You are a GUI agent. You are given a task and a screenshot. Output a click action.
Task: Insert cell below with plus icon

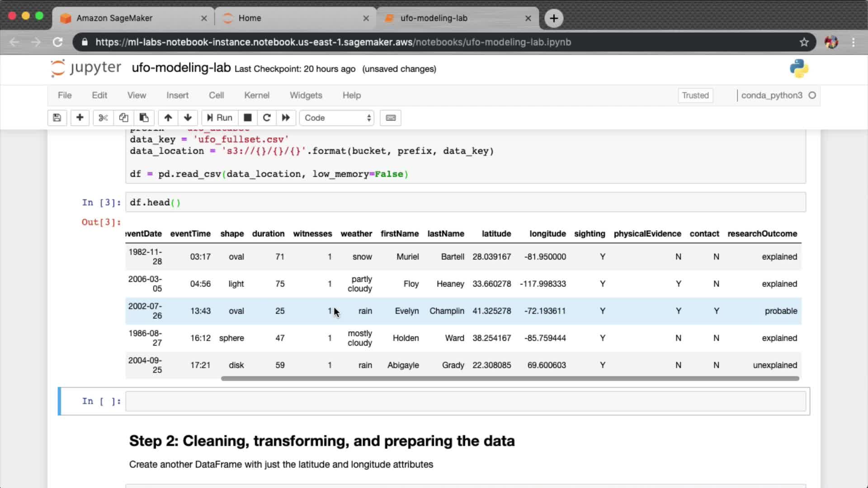pyautogui.click(x=80, y=118)
